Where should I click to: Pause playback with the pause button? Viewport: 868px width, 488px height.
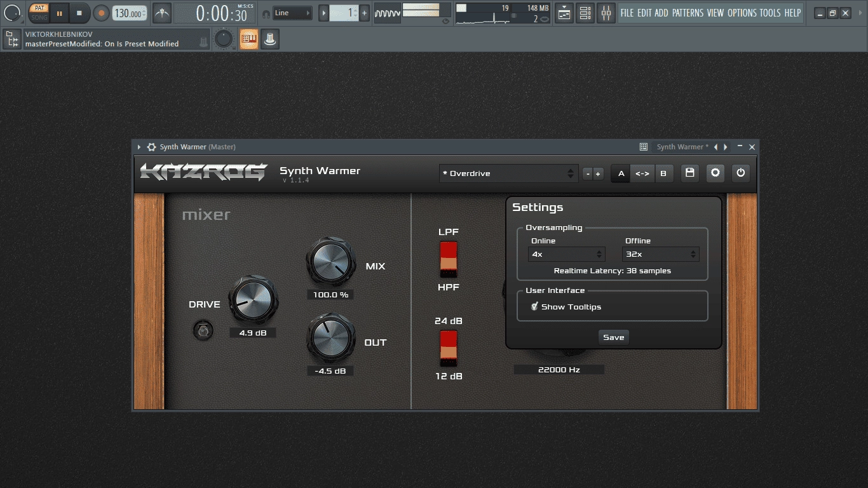point(59,13)
